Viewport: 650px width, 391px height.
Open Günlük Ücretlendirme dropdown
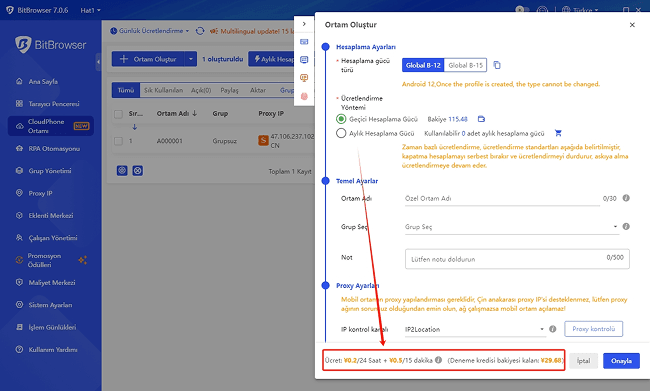tap(150, 31)
